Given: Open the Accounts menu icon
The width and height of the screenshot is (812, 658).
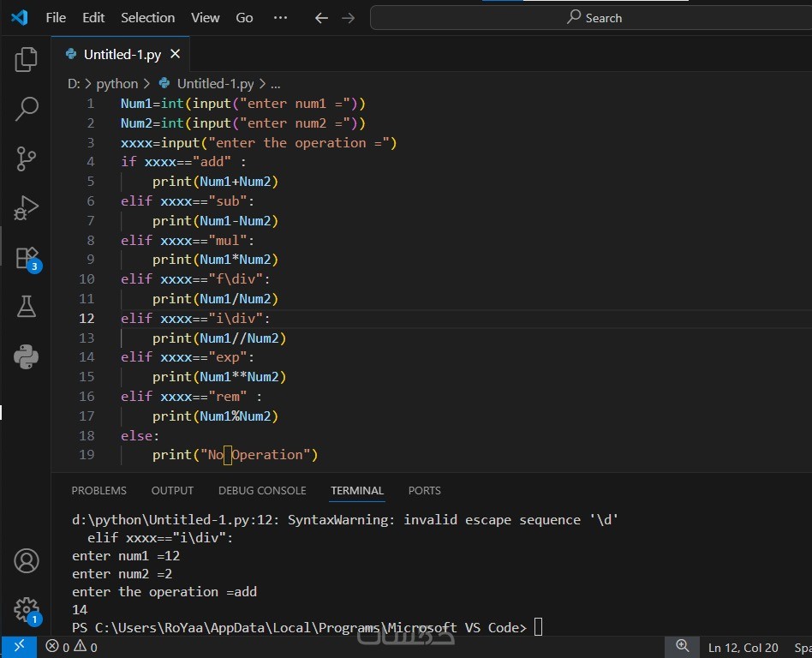Looking at the screenshot, I should tap(27, 561).
